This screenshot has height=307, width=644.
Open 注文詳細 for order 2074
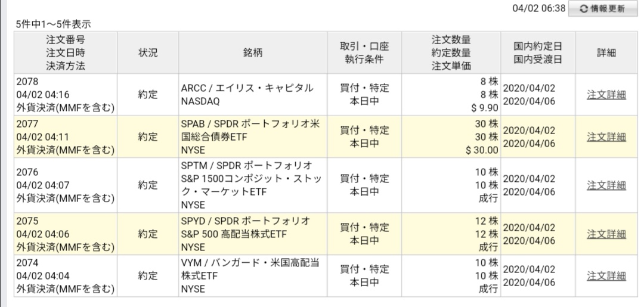[x=606, y=276]
